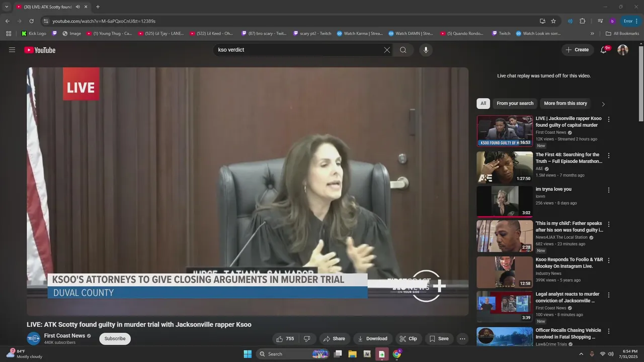Bookmark this page with the star
Screen dimensions: 644x362
click(553, 21)
